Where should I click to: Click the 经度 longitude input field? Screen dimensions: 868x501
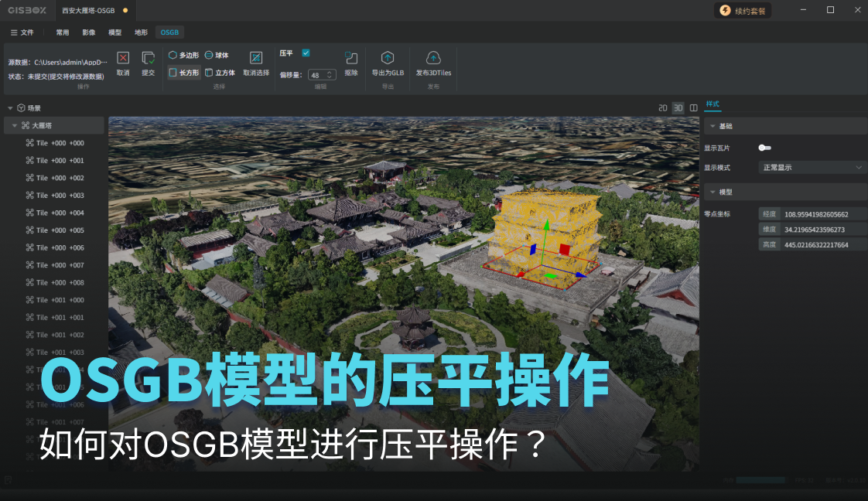[x=824, y=214]
